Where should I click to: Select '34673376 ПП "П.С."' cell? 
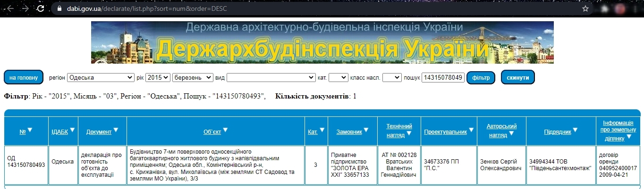point(449,165)
